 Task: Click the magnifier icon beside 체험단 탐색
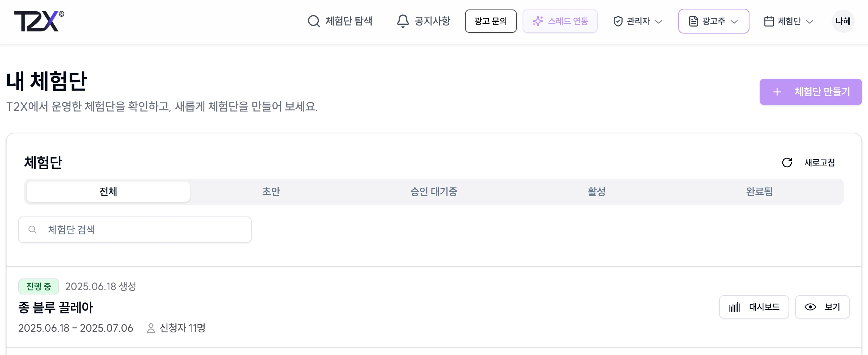314,21
